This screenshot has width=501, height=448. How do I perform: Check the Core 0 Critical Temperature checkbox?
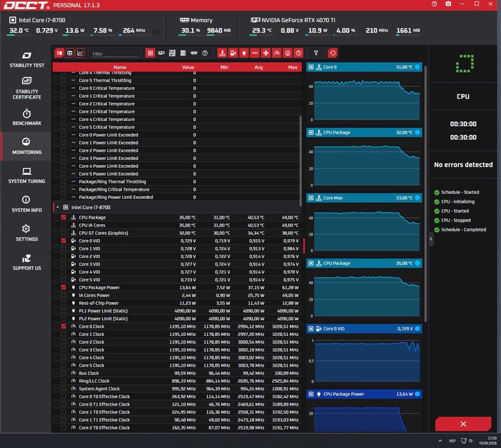pyautogui.click(x=63, y=88)
